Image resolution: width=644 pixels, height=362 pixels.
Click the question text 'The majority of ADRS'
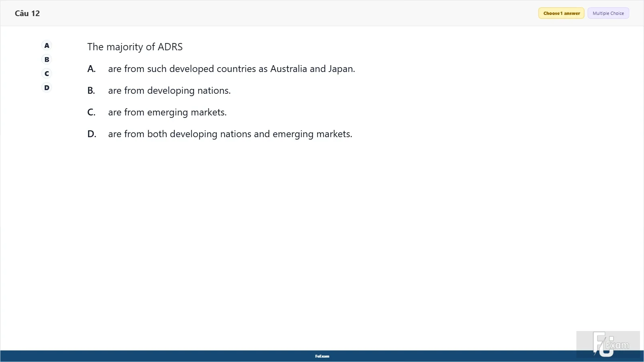tap(135, 47)
